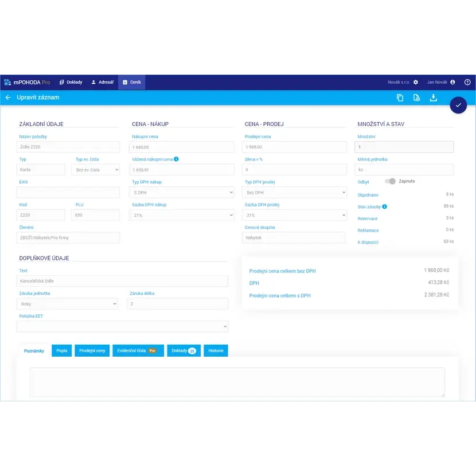Screen dimensions: 476x476
Task: Go to Adresář in the top navigation
Action: (x=102, y=82)
